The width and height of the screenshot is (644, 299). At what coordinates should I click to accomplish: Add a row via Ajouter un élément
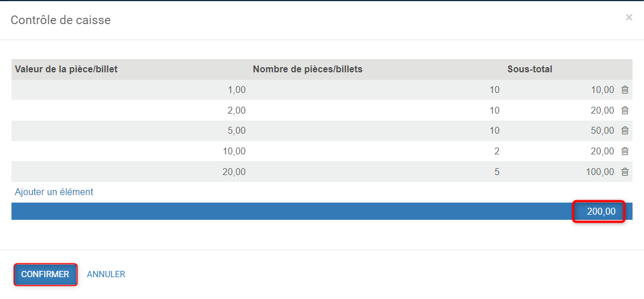[54, 192]
